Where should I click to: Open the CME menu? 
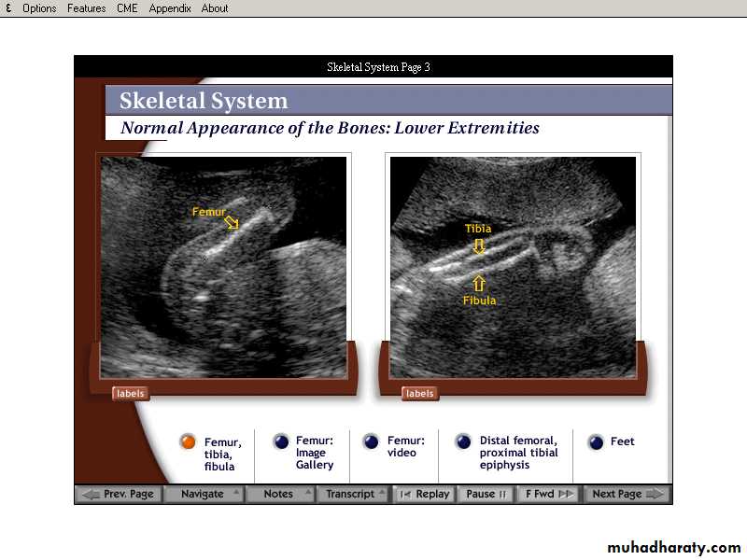tap(126, 8)
